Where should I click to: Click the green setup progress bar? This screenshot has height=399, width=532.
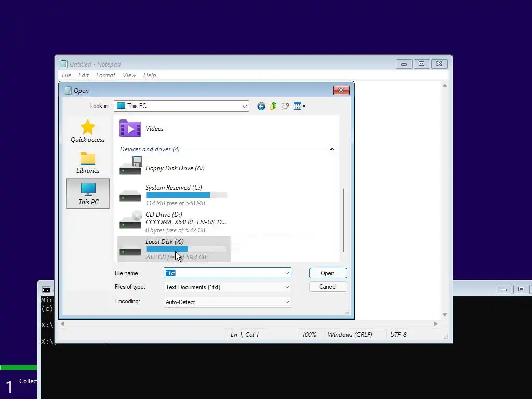click(x=18, y=367)
